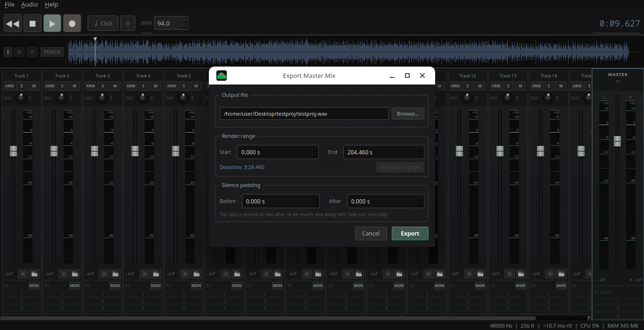Click the 0:09.627 time display
The image size is (644, 330).
(x=619, y=24)
